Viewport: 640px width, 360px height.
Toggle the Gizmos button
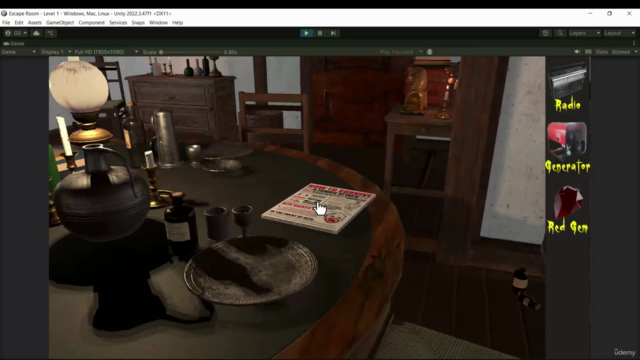pyautogui.click(x=620, y=52)
